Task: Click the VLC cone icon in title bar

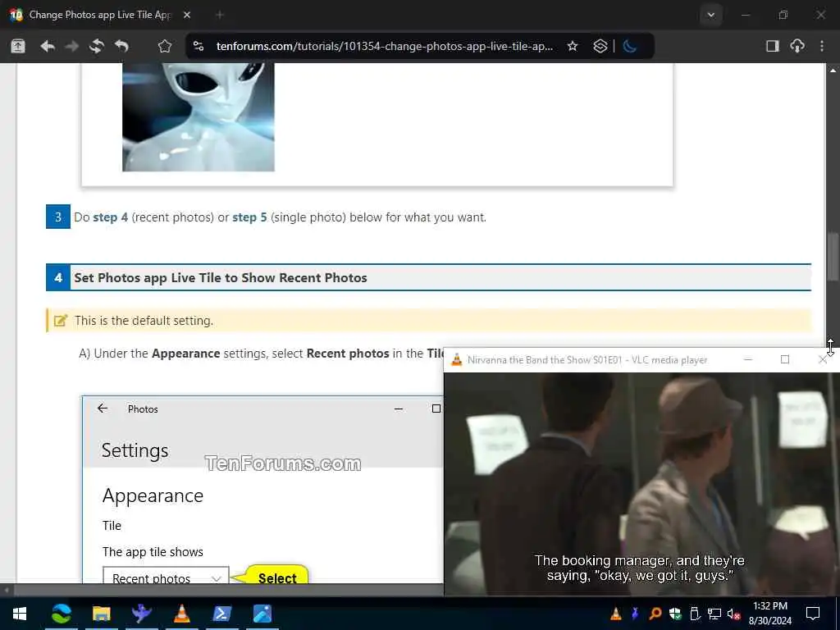Action: coord(456,359)
